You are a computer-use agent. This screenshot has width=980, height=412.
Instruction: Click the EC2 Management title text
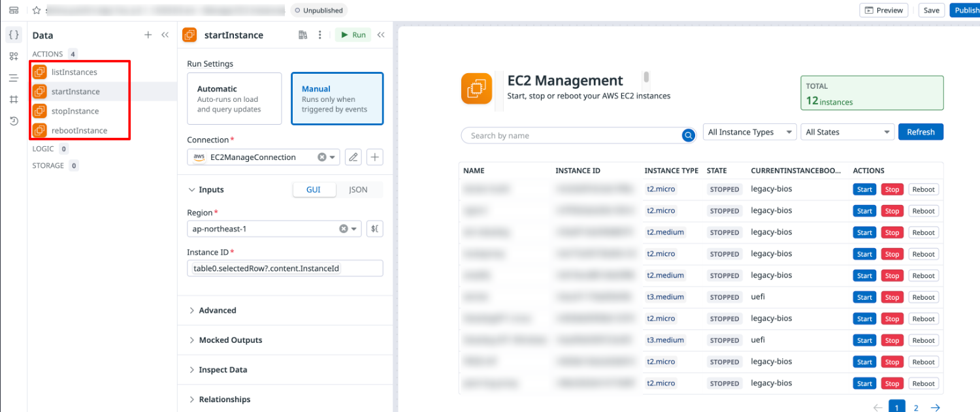point(565,81)
